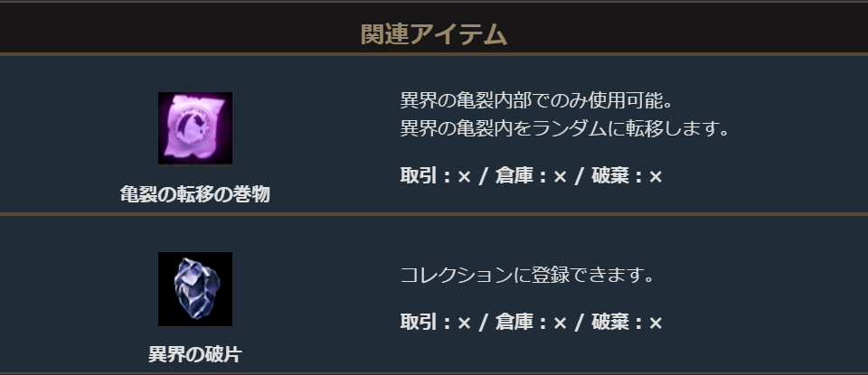Click the × mark after 破棄 for 異界の破片
This screenshot has width=868, height=375.
[656, 323]
